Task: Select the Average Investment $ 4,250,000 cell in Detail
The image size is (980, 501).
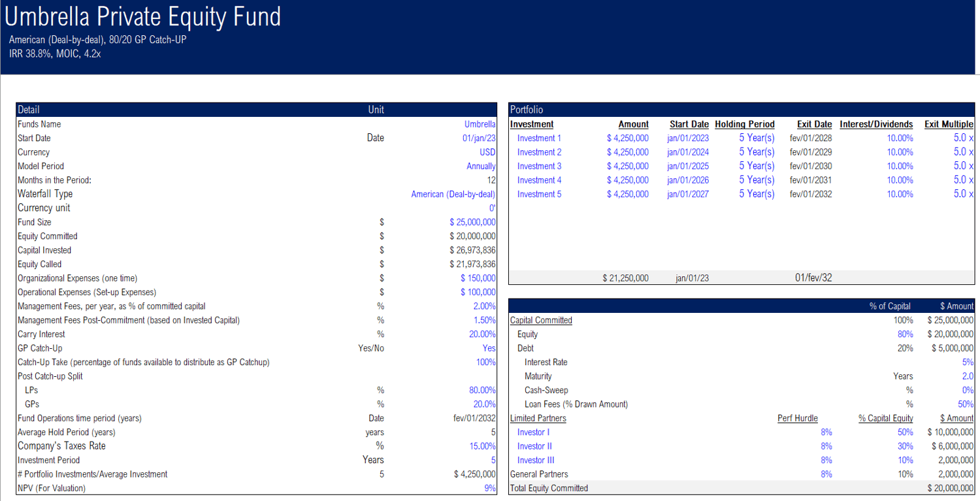Action: [x=474, y=474]
